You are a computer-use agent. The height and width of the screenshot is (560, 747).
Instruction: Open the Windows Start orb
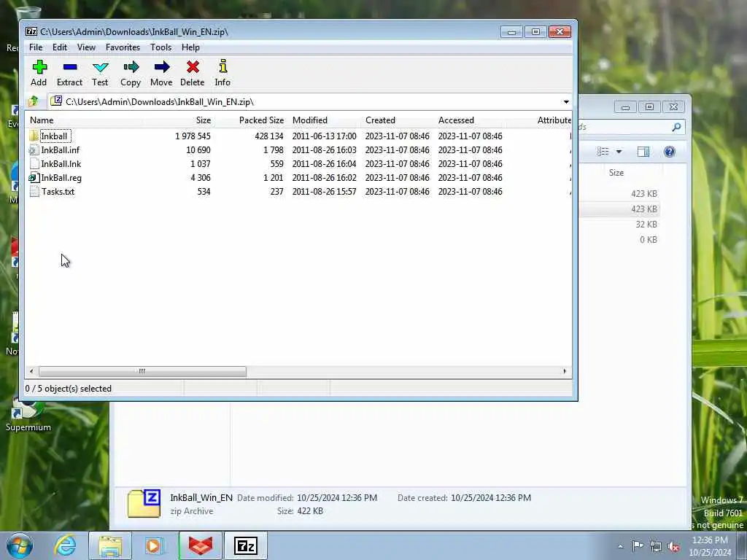(20, 545)
